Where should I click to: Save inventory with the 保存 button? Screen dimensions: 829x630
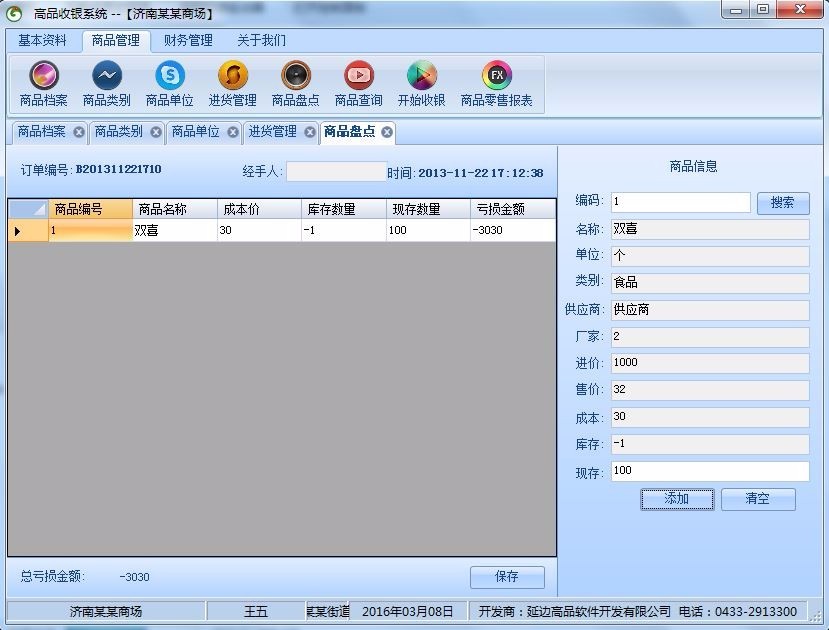507,576
